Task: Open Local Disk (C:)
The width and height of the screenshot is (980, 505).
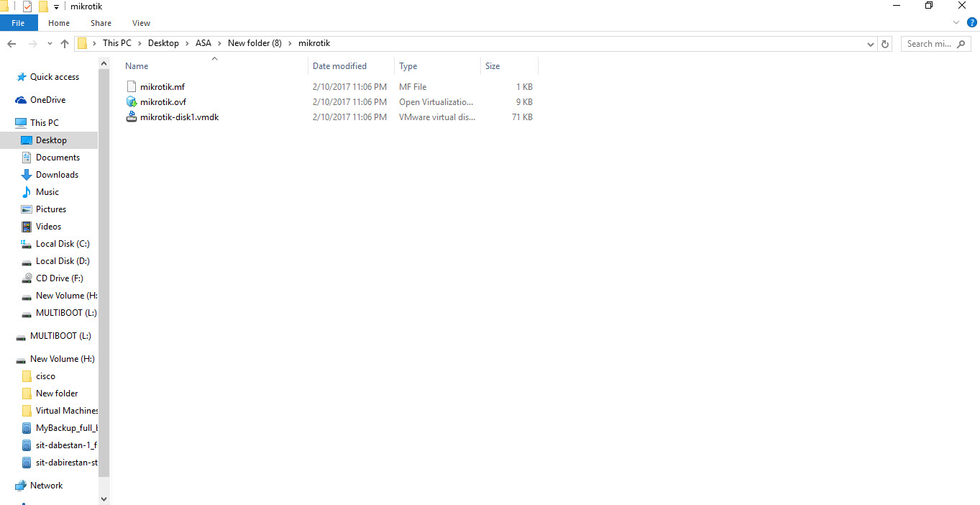Action: pos(60,243)
